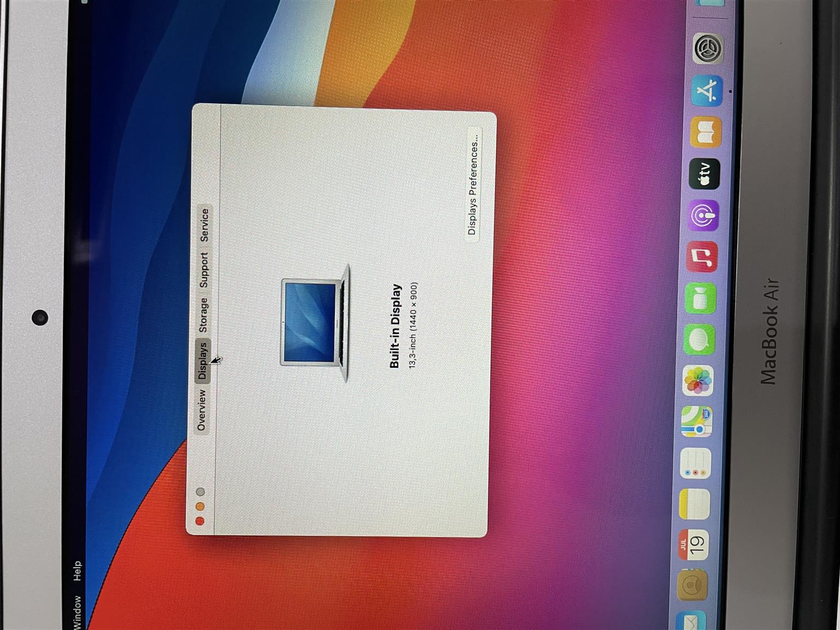The image size is (840, 630).
Task: Switch to the Service tab
Action: pyautogui.click(x=204, y=225)
